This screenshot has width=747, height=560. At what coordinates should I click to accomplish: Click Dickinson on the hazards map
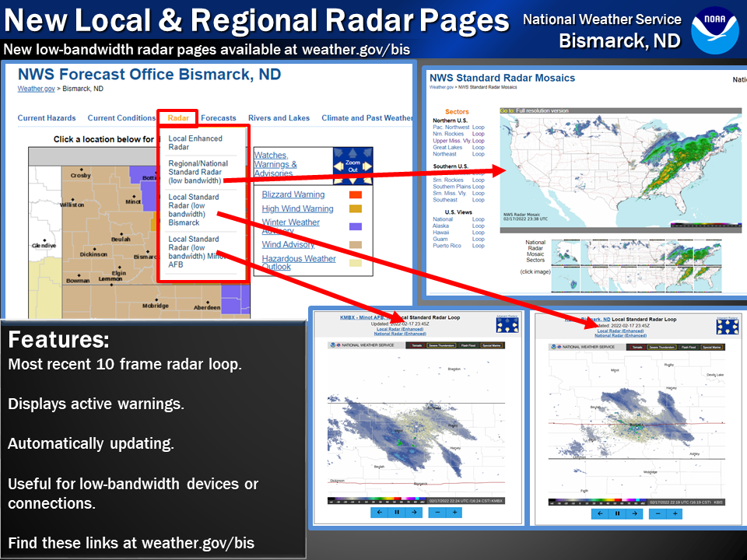[93, 254]
